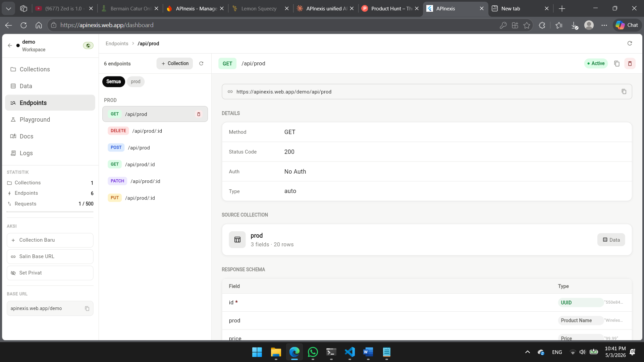Click the Set Privat button
Image resolution: width=644 pixels, height=362 pixels.
click(50, 273)
